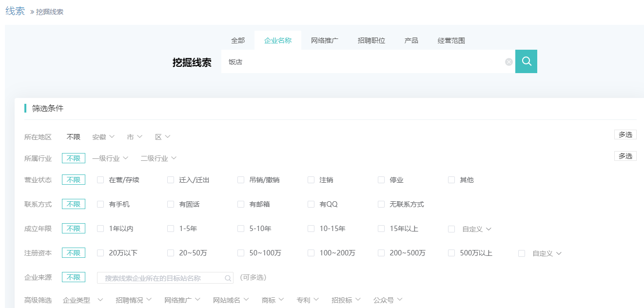Select 不限 for 营业状态
The image size is (644, 308).
tap(74, 180)
